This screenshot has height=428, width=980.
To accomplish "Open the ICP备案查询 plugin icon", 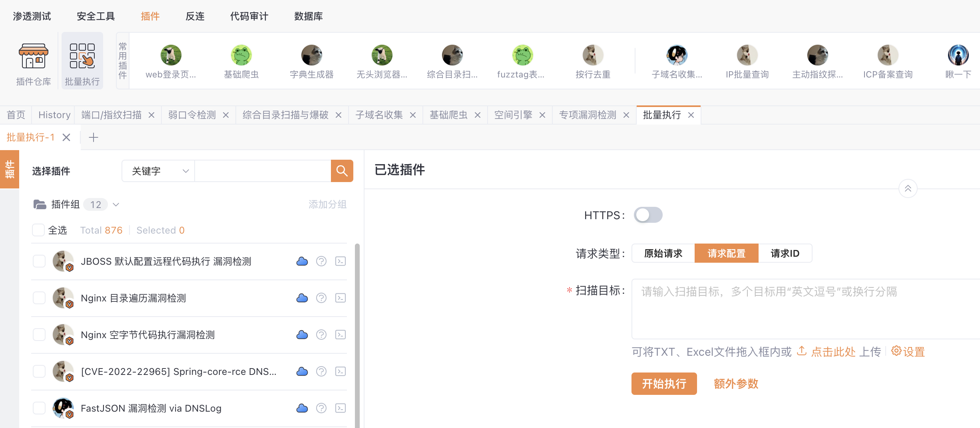I will point(887,55).
